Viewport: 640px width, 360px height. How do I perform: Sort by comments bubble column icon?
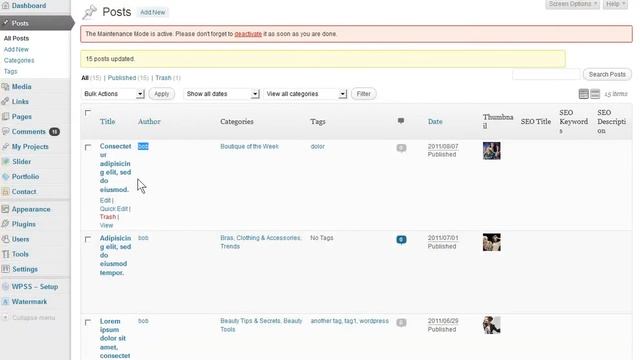click(x=401, y=121)
